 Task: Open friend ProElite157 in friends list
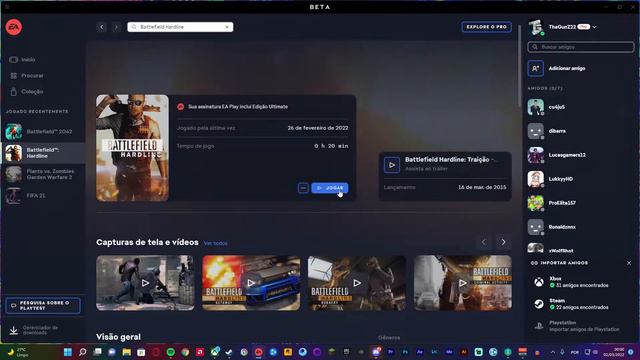580,203
